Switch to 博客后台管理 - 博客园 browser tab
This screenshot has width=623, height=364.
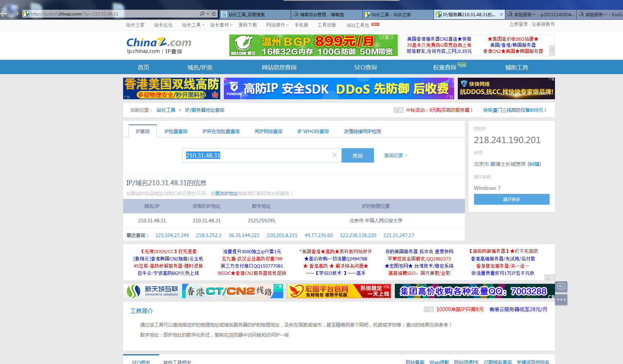[x=326, y=14]
